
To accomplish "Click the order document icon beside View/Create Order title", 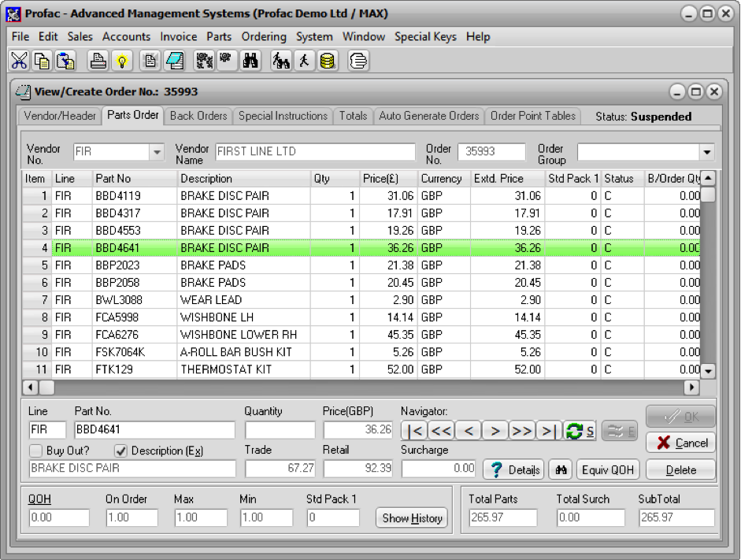I will click(x=23, y=91).
